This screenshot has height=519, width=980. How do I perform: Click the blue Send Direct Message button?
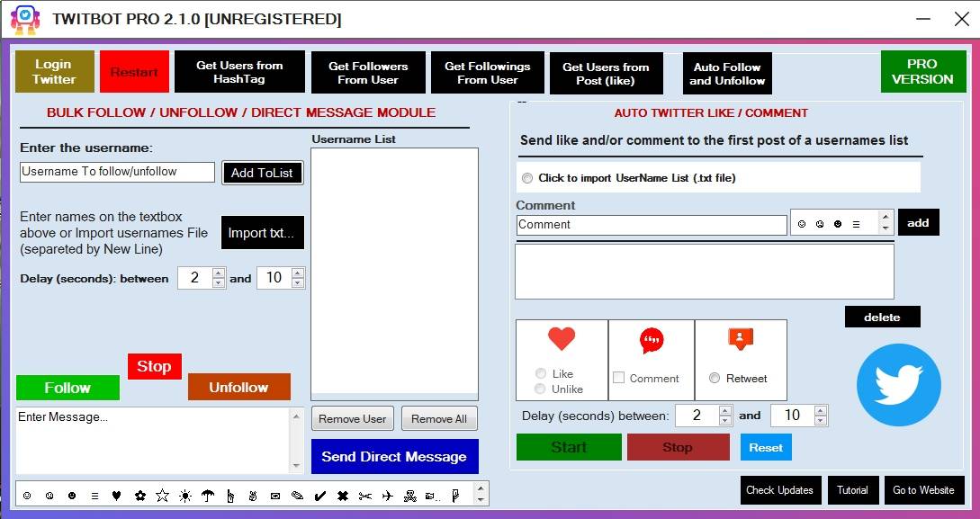point(394,456)
